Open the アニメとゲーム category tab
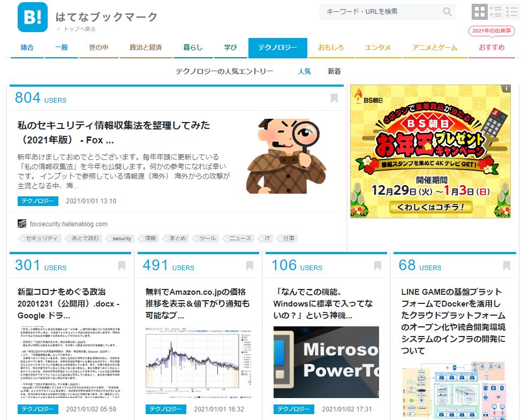This screenshot has width=522, height=420. 435,48
